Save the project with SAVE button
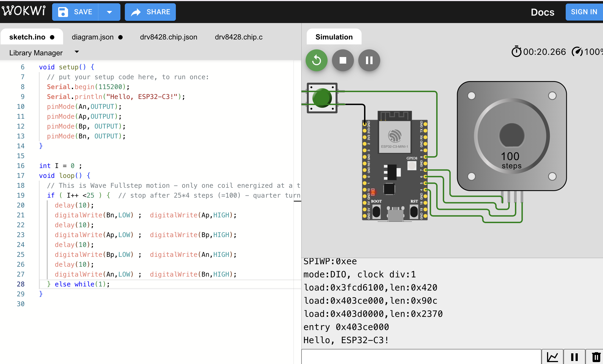 pos(75,12)
